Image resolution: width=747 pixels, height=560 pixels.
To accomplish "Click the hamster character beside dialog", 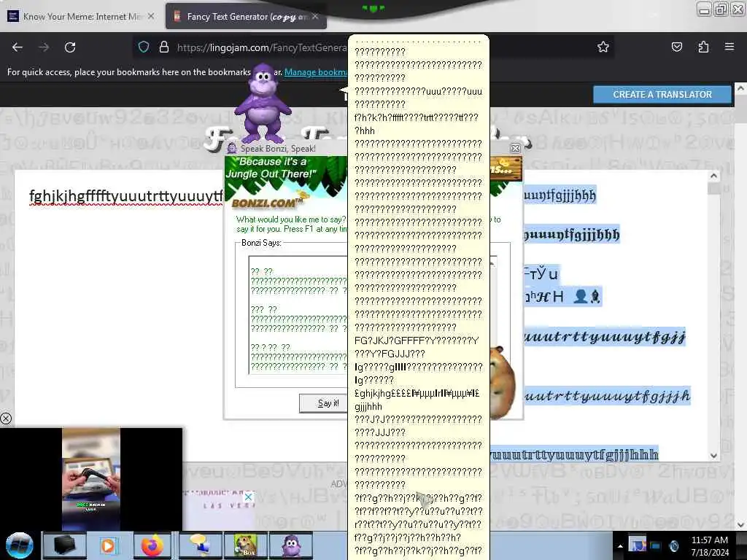I will click(503, 382).
